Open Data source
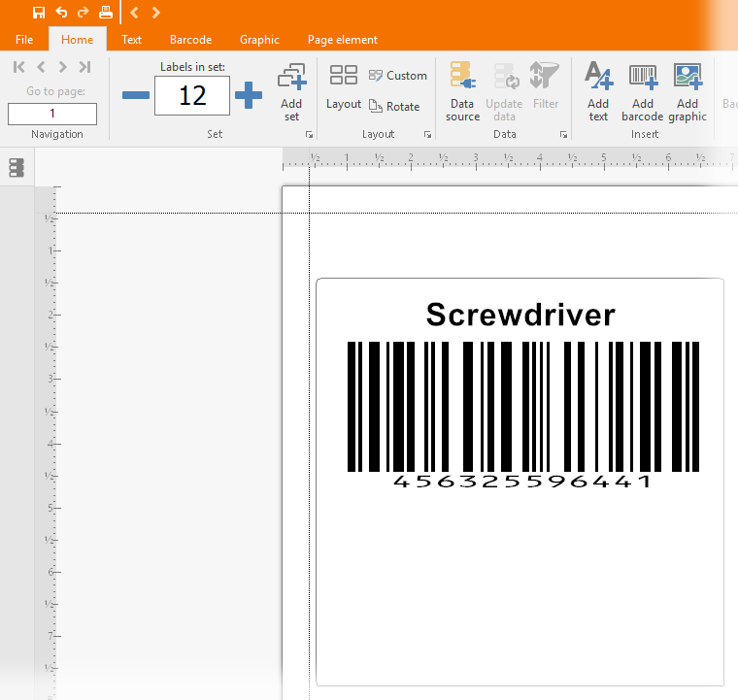This screenshot has height=700, width=738. (462, 91)
